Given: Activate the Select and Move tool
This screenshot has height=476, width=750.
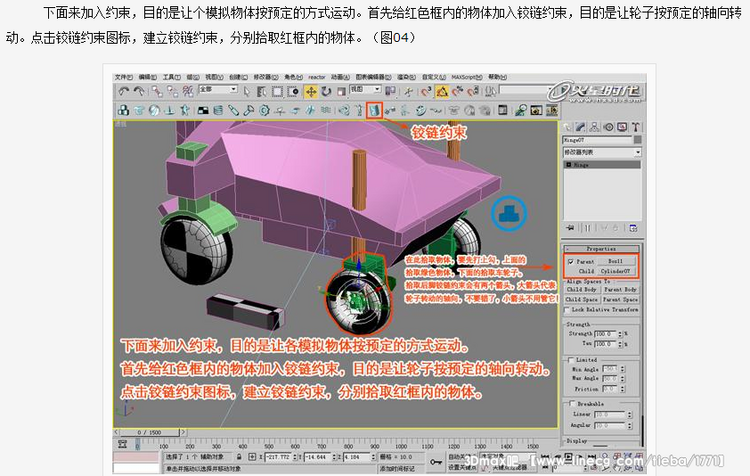Looking at the screenshot, I should point(311,91).
